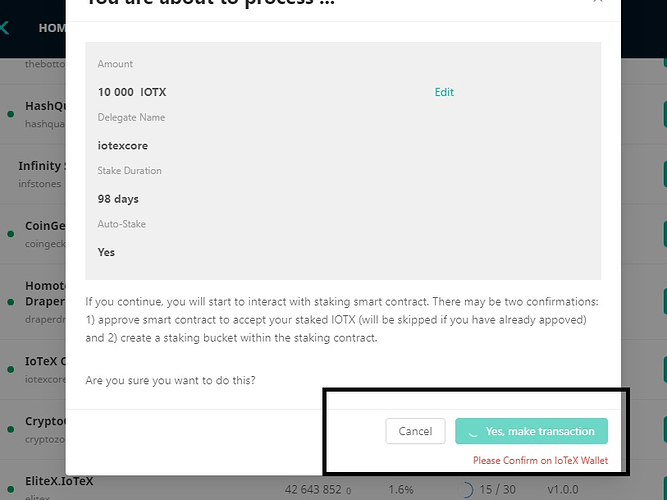
Task: Click the Please Confirm on IoTeX Wallet message
Action: coord(540,461)
